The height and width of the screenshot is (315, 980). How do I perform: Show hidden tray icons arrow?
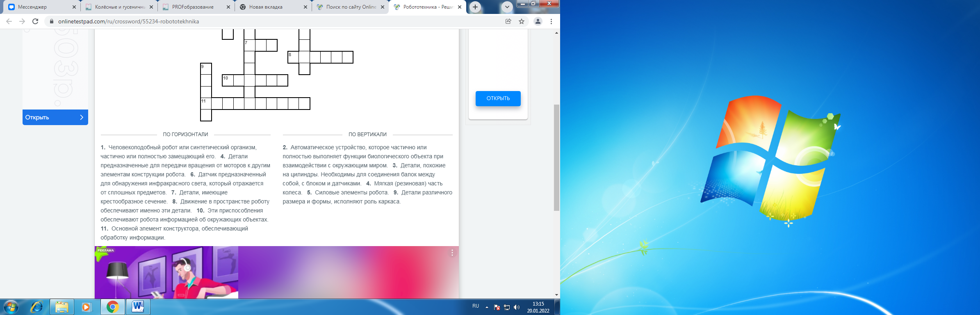coord(487,307)
